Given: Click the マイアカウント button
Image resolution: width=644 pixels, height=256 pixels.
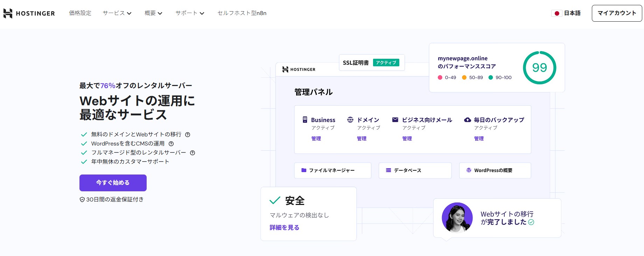Looking at the screenshot, I should (x=617, y=13).
